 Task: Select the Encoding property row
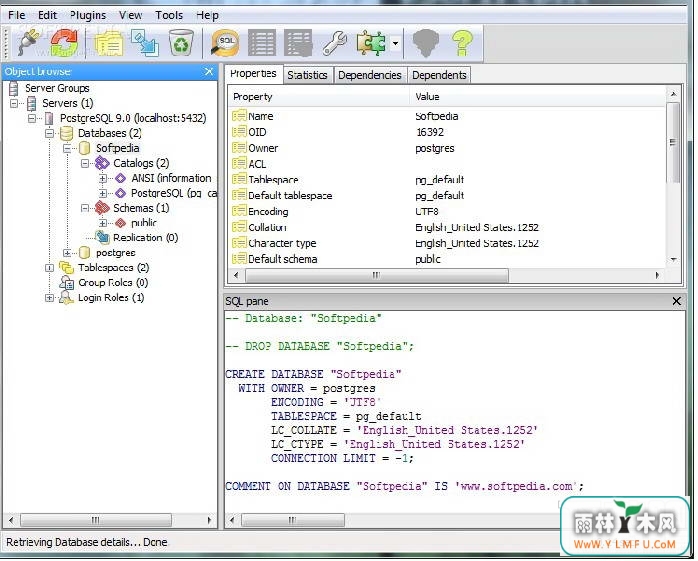(447, 211)
